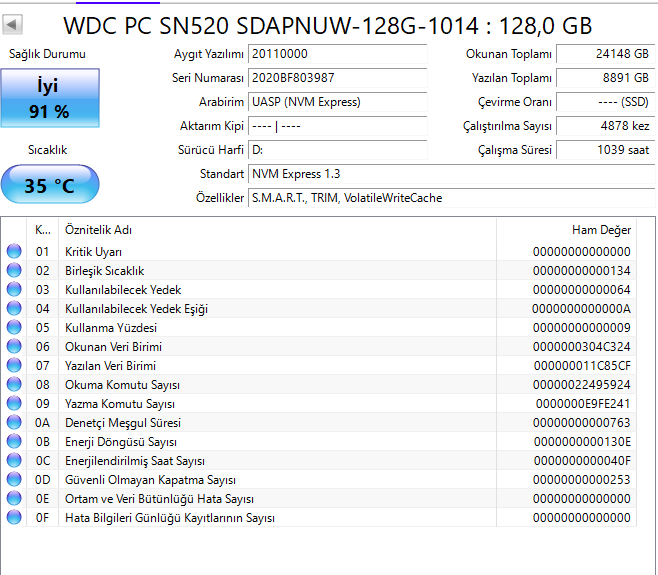Click the Arabirim field UASP (NVM Express)
This screenshot has height=575, width=658.
(x=338, y=102)
